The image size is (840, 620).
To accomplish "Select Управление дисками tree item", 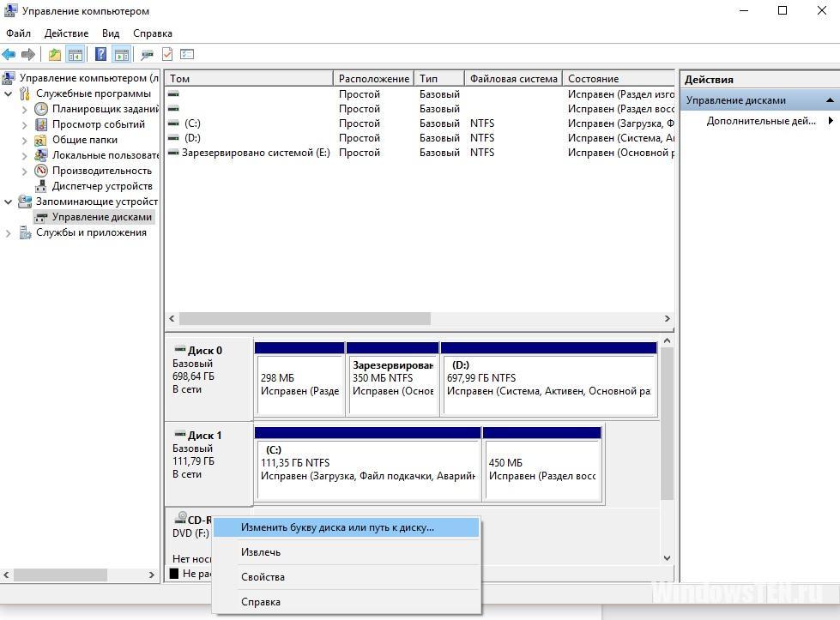I will pos(94,217).
